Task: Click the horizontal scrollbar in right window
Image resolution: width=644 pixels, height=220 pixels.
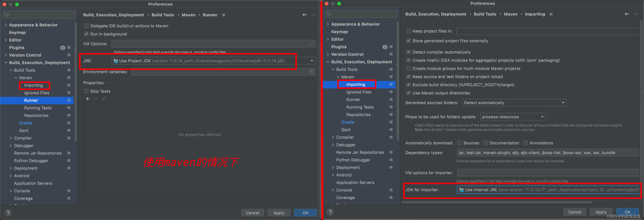Action: 497,202
